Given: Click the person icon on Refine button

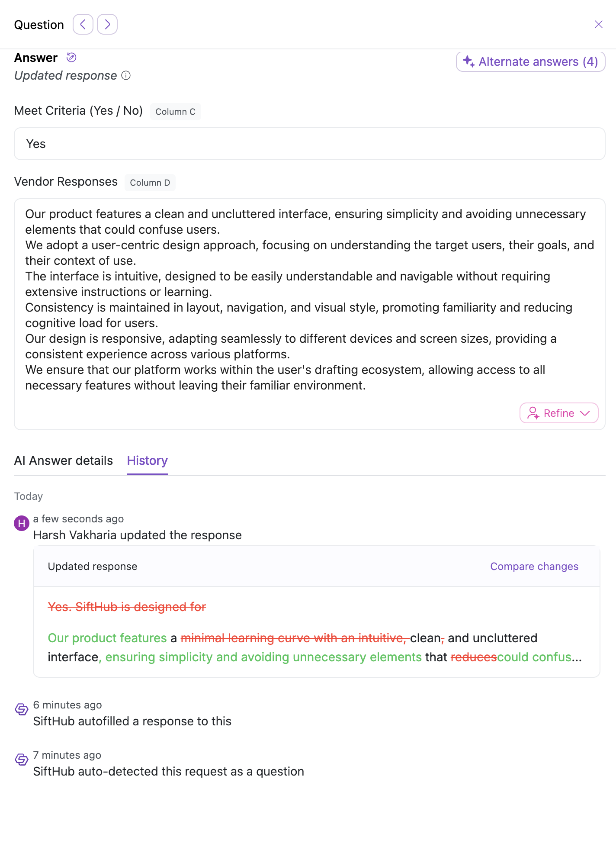Looking at the screenshot, I should coord(533,413).
